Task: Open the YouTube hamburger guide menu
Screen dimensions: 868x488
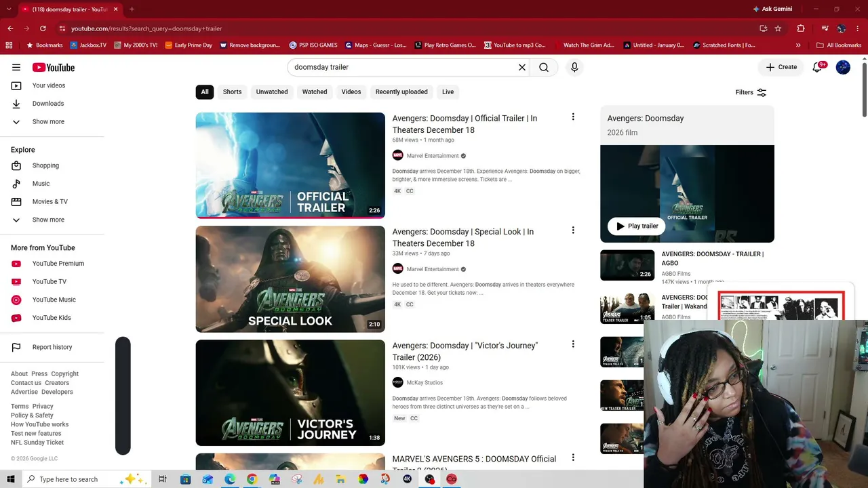Action: 16,67
